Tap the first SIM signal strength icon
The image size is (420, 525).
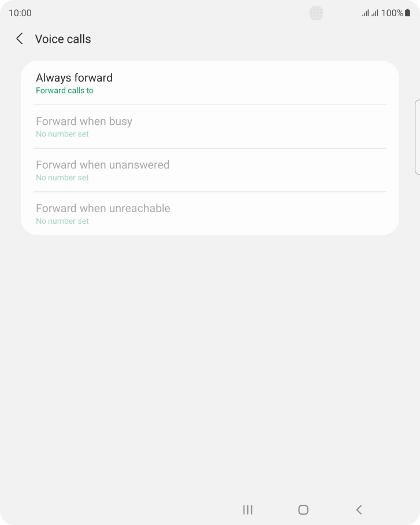[x=365, y=13]
